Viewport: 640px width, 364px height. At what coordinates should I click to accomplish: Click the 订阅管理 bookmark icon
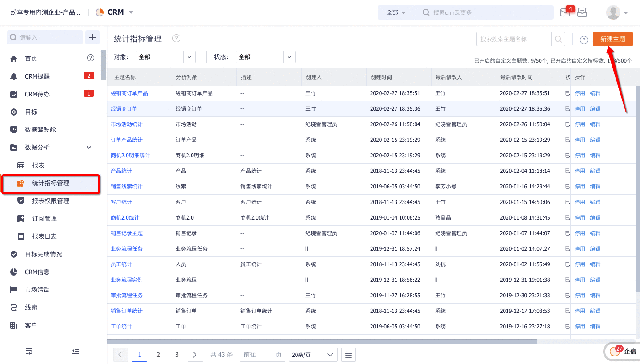coord(21,219)
